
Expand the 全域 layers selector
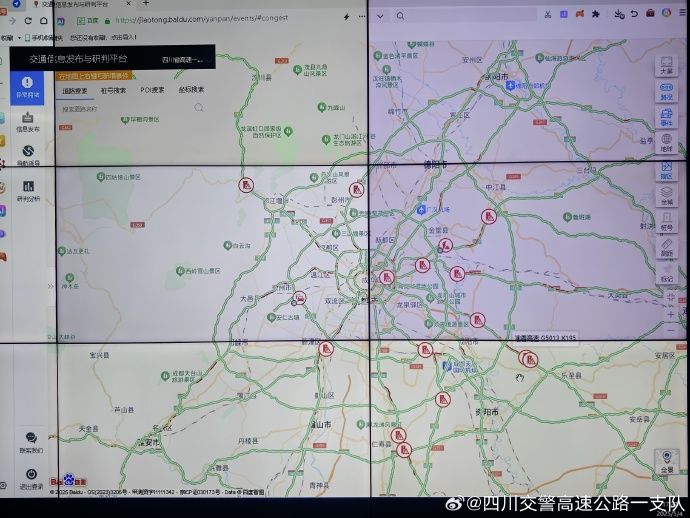[x=666, y=197]
